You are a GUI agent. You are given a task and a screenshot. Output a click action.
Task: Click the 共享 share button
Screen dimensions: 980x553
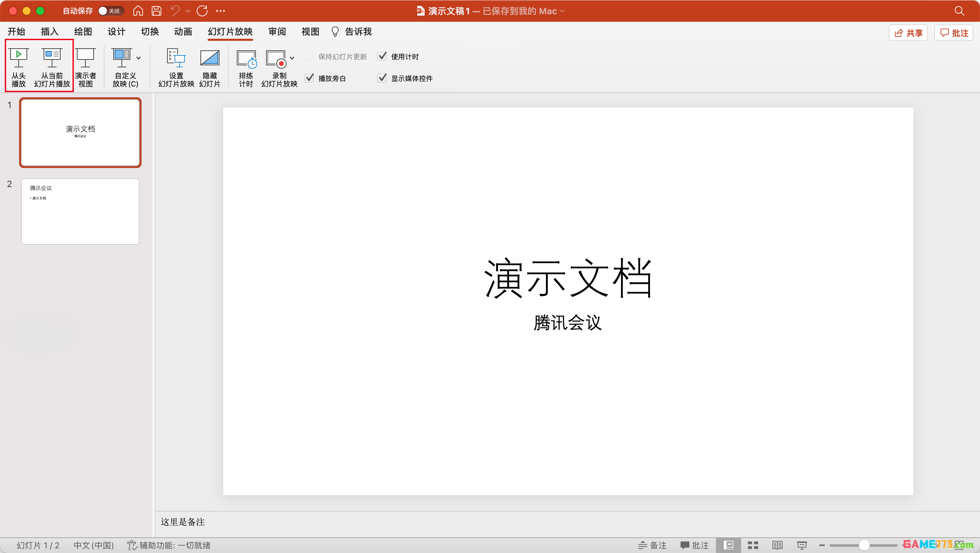pyautogui.click(x=908, y=33)
